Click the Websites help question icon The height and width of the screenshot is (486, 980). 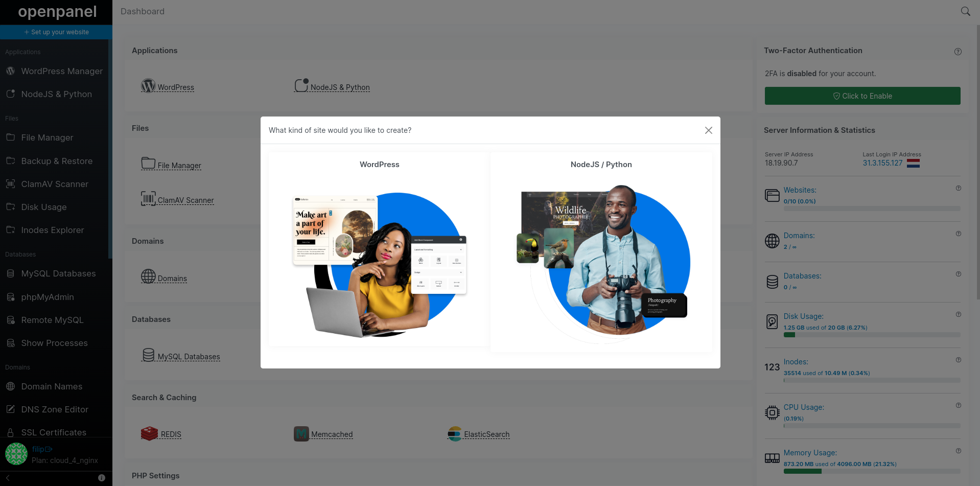(x=959, y=188)
